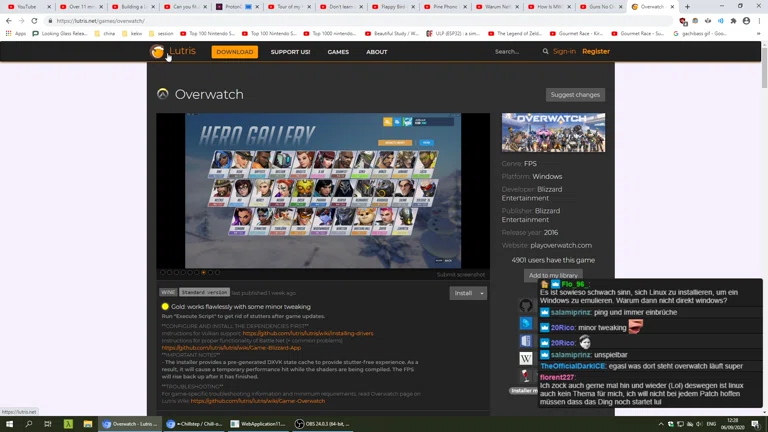Open the ABOUT menu item
This screenshot has height=432, width=768.
point(377,52)
